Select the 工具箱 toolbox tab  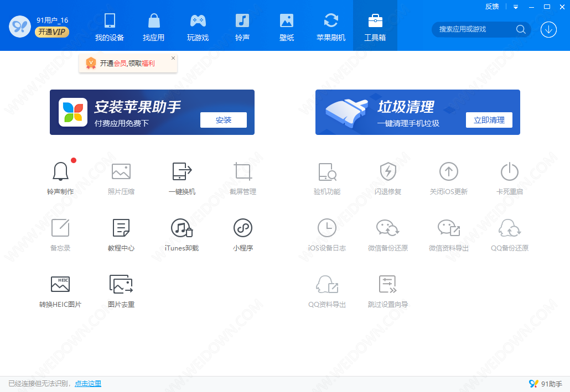tap(375, 25)
